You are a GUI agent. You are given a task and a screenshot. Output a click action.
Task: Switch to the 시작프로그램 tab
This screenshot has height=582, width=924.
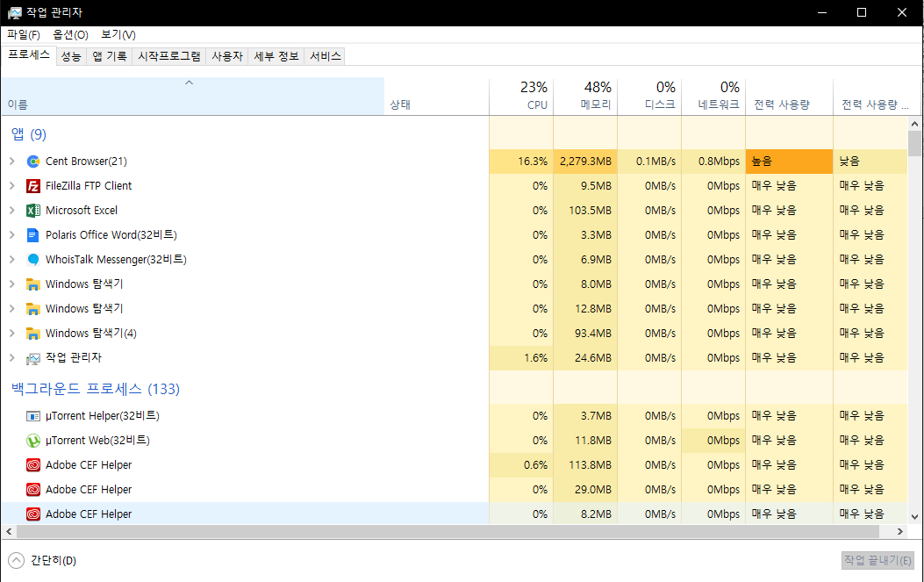[169, 56]
